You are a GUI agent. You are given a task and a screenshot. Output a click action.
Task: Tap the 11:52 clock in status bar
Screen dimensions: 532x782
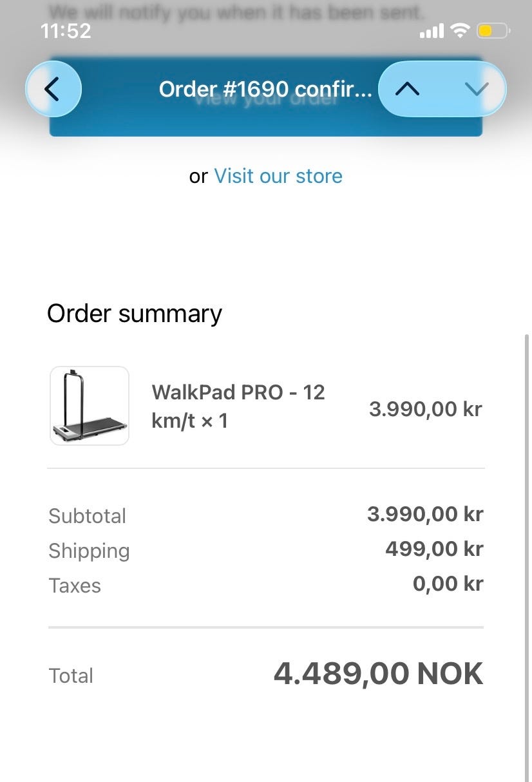[66, 31]
